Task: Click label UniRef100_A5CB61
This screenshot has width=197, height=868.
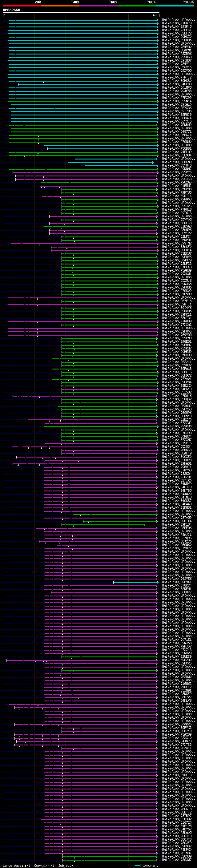Action: point(177,149)
